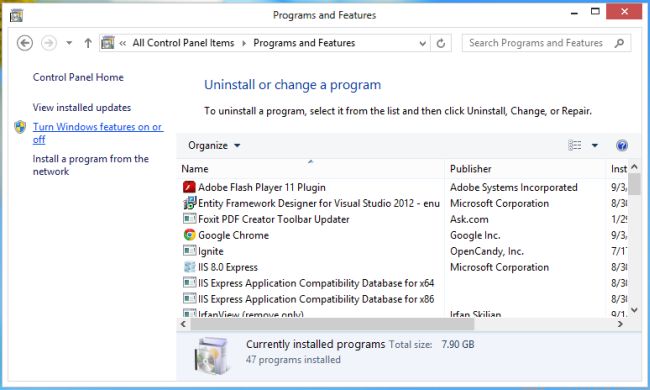Screen dimensions: 650x390
Task: Open View installed updates
Action: [x=82, y=107]
